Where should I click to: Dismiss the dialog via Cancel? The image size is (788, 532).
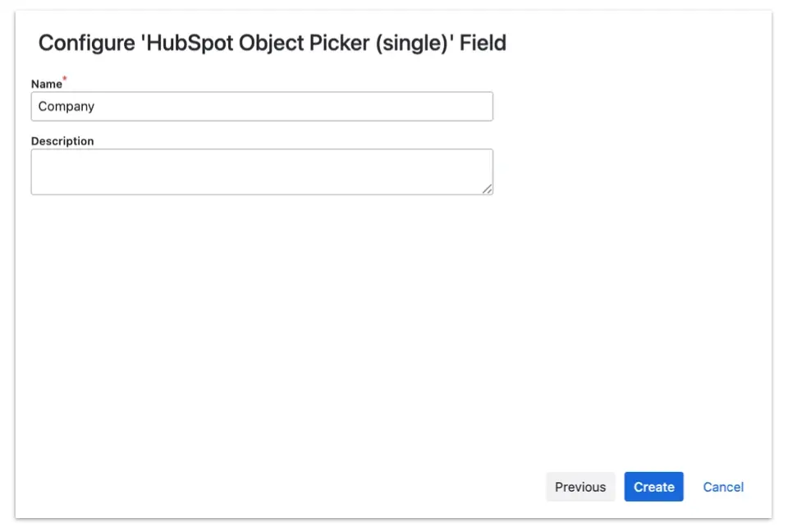[x=723, y=487]
